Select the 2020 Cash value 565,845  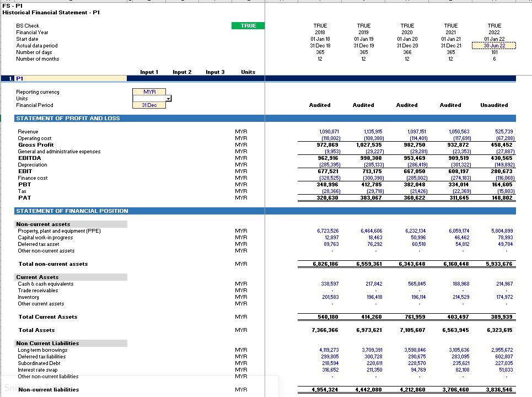coord(417,283)
